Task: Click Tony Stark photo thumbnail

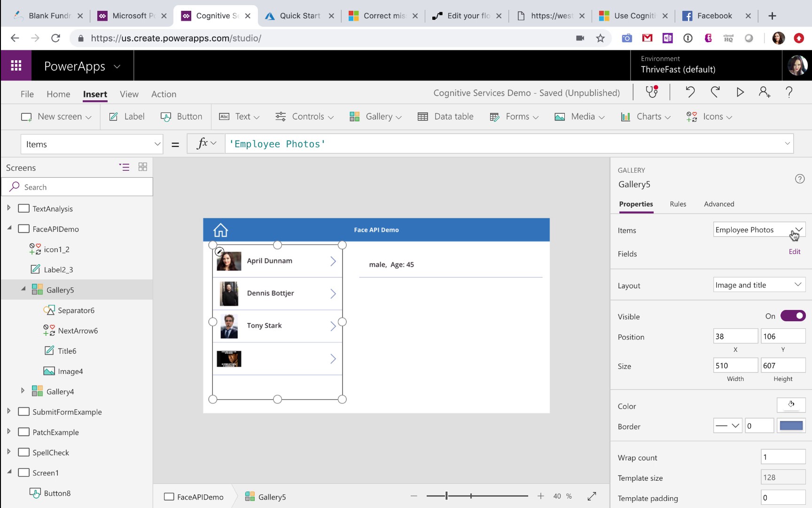Action: click(x=229, y=326)
